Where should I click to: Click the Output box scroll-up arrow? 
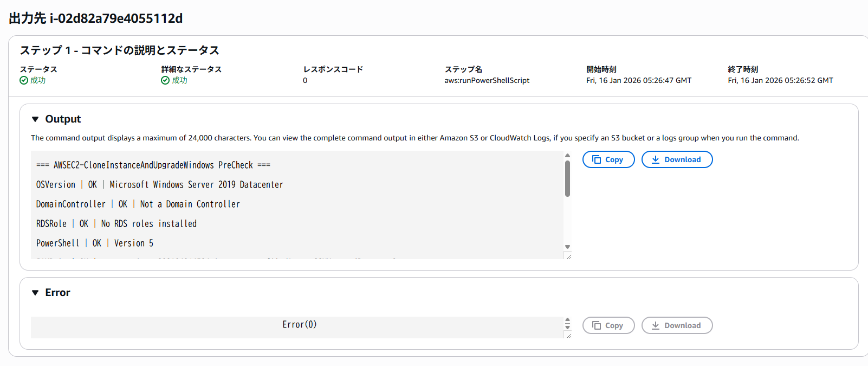[x=567, y=156]
